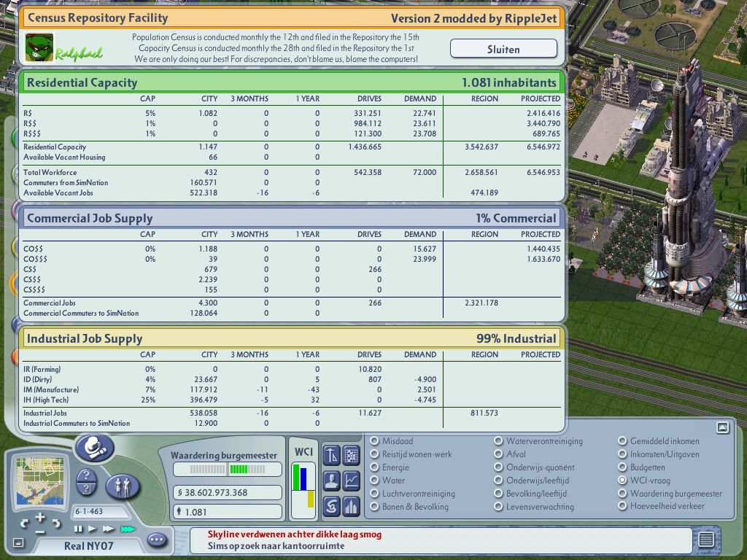Open the data view grid icon
Image resolution: width=747 pixels, height=560 pixels.
point(351,455)
